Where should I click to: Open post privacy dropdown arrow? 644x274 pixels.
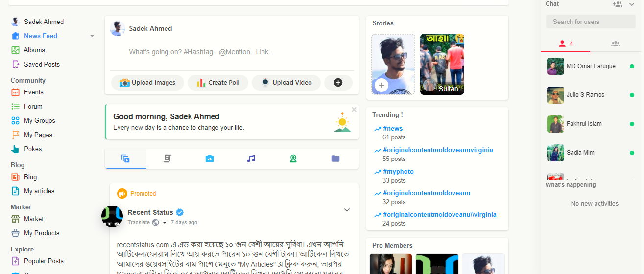(165, 223)
